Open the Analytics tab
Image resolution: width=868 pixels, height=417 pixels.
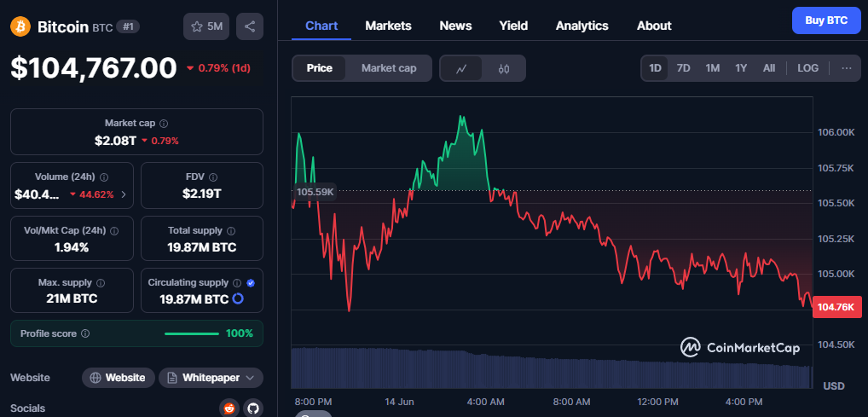coord(582,26)
